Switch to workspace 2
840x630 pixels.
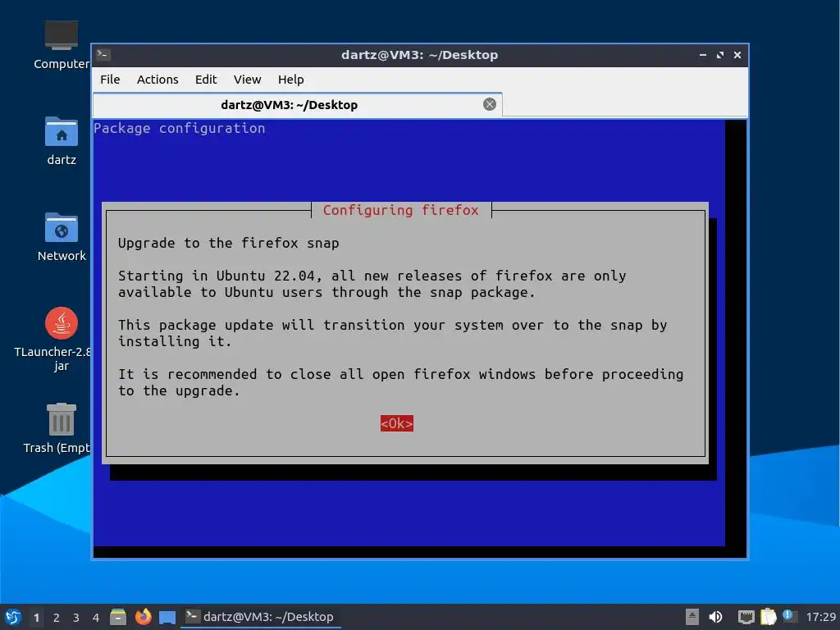point(57,618)
